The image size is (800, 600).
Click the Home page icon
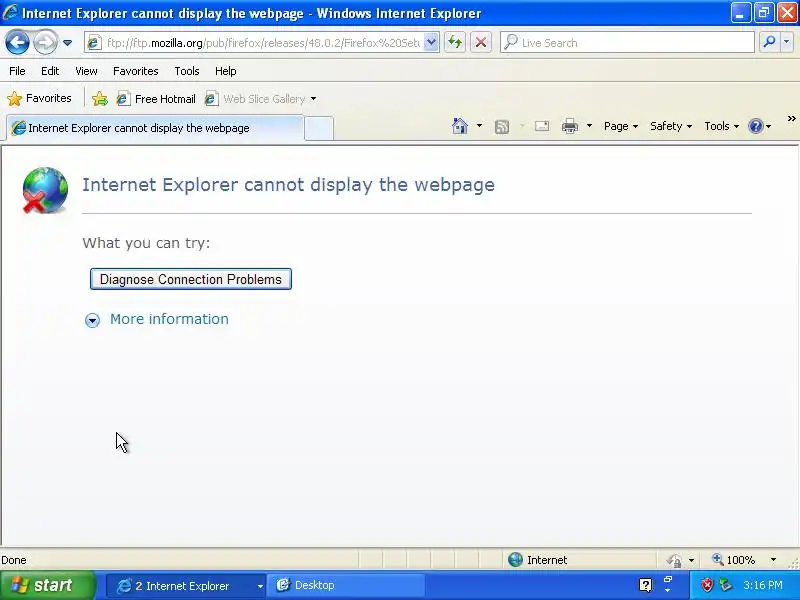pyautogui.click(x=460, y=126)
